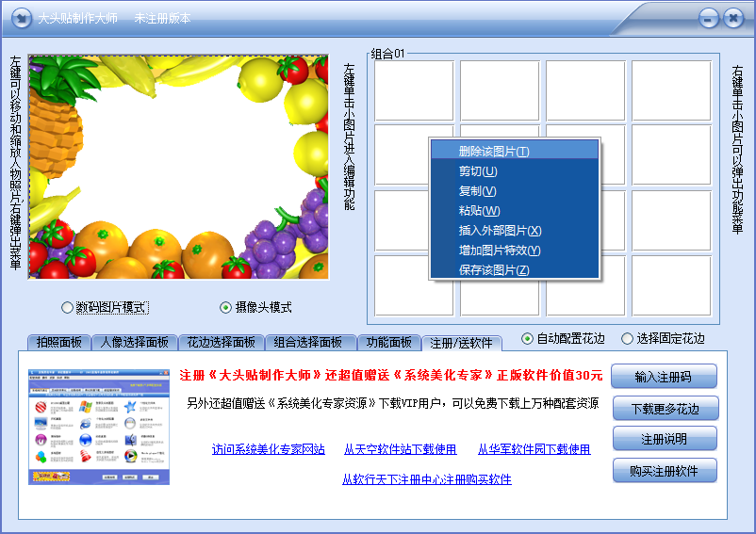Click the fruit-frame photo preview

click(x=179, y=166)
